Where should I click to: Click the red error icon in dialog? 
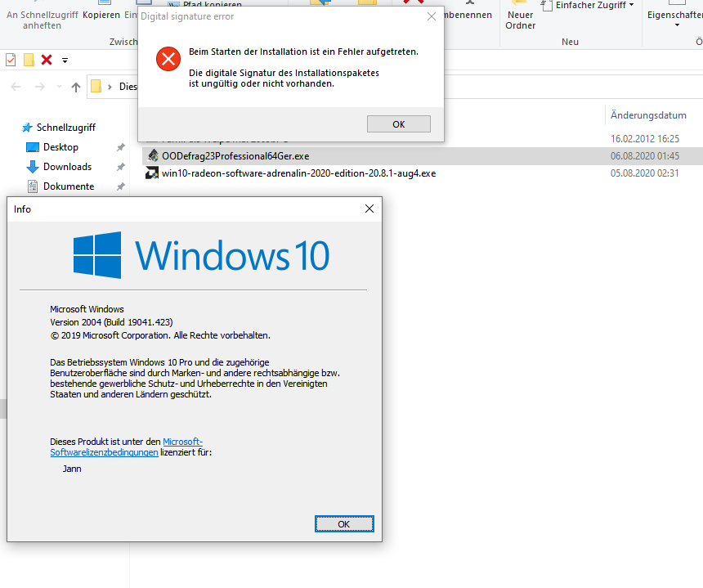[x=168, y=59]
